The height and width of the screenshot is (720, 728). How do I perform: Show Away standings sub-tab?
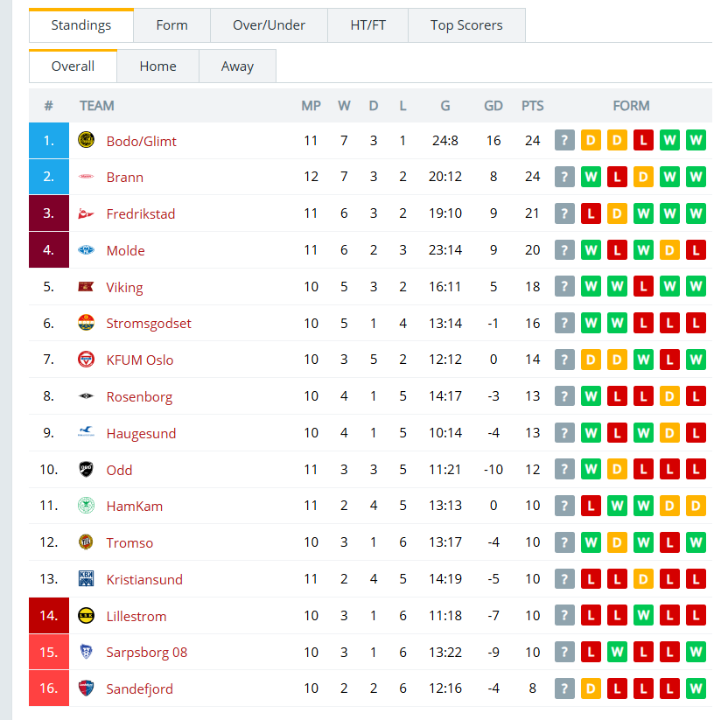point(237,66)
